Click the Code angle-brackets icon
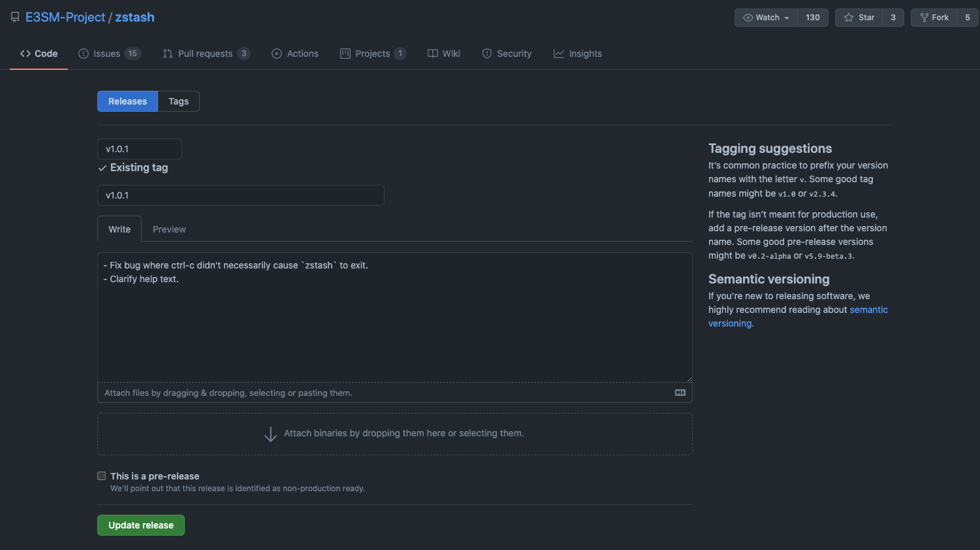This screenshot has width=980, height=550. click(x=25, y=54)
